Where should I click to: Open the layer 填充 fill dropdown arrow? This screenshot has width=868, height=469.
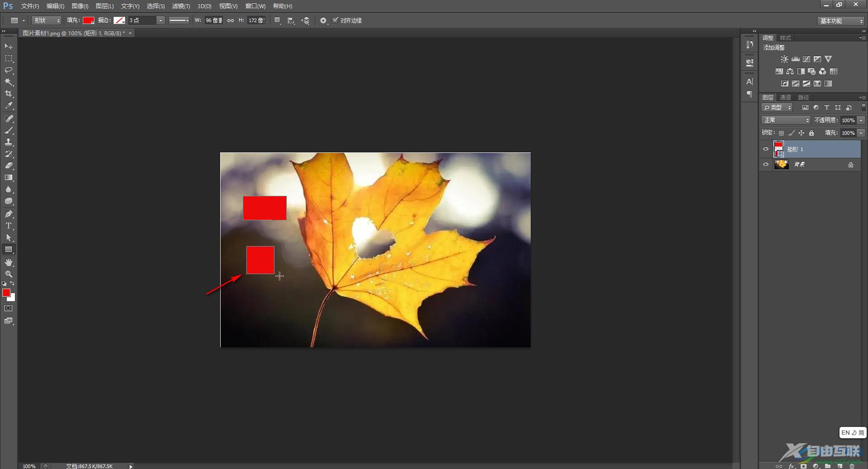click(861, 133)
